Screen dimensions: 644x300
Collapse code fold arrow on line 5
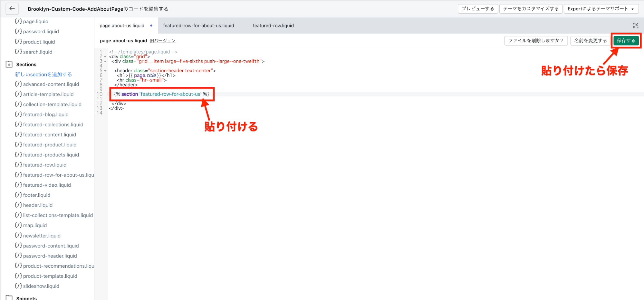105,71
